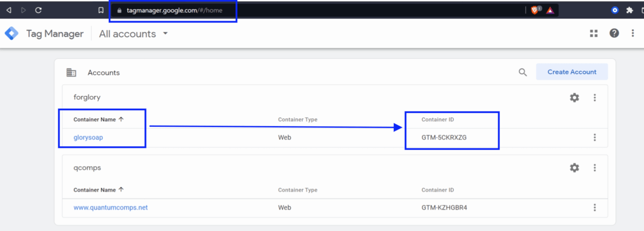Click the blue circular extension icon
Screen dimensions: 644x231
615,10
